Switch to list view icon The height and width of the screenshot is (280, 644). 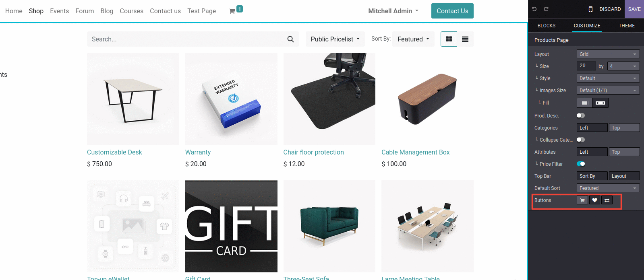(x=465, y=39)
